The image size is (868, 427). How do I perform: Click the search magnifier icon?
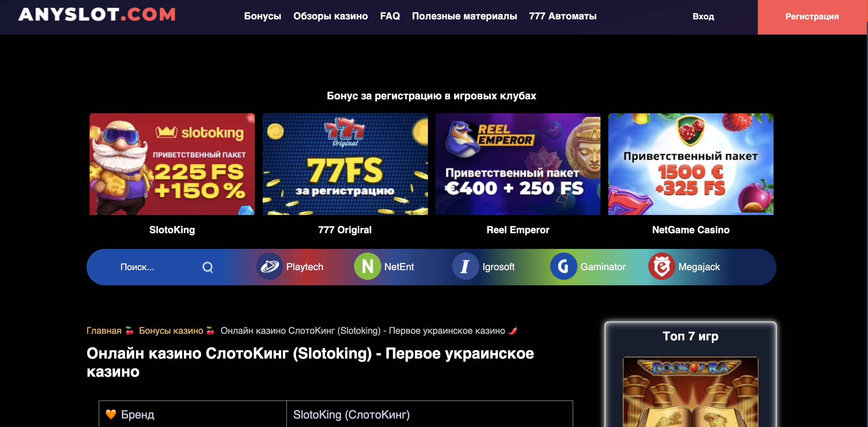208,267
